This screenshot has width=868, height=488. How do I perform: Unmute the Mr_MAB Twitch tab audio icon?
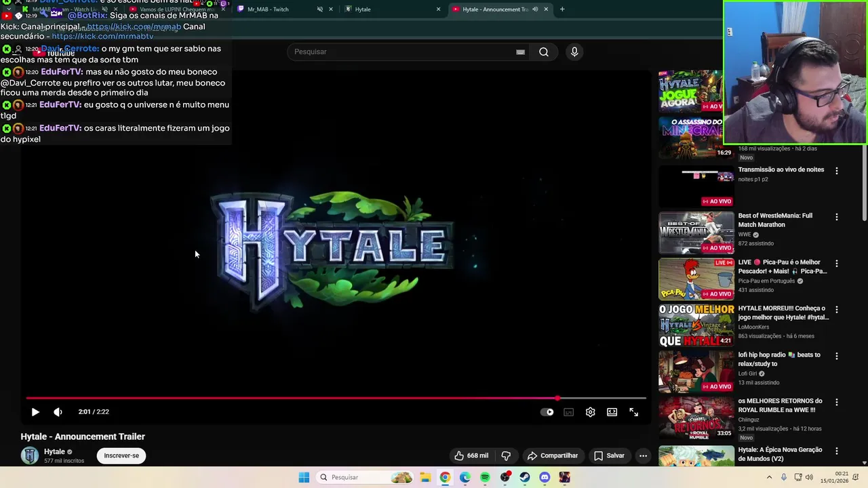coord(320,9)
